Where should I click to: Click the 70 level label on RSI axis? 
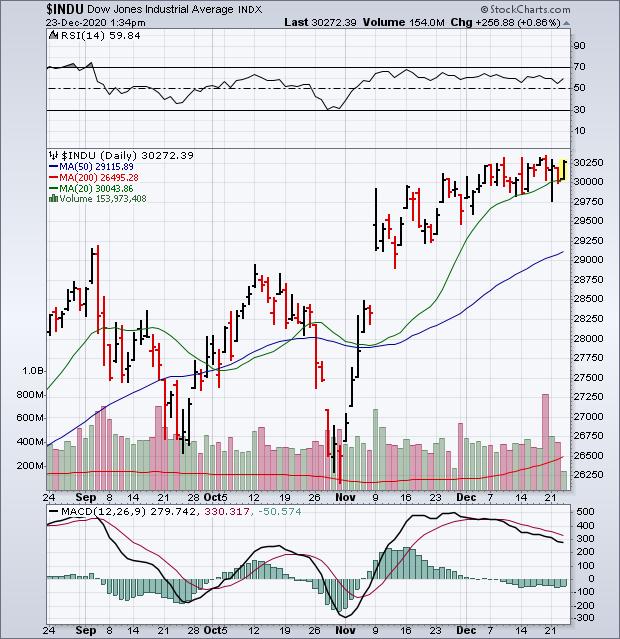(579, 67)
